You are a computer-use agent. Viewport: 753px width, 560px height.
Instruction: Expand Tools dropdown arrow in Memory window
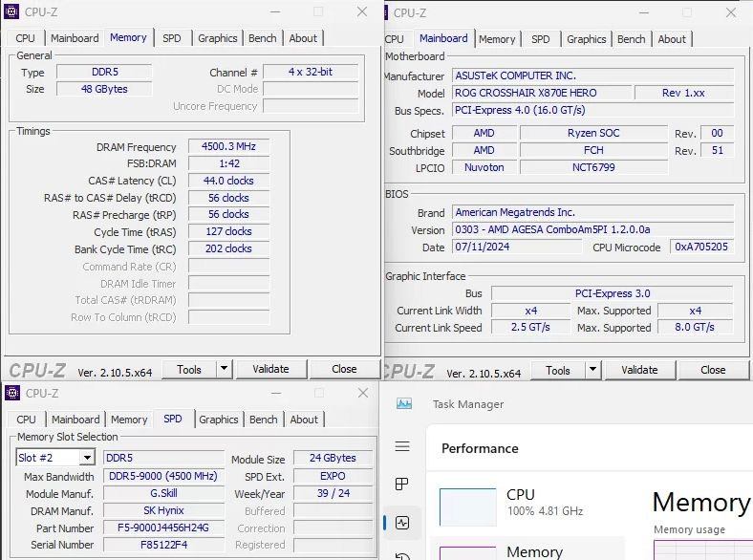point(224,369)
